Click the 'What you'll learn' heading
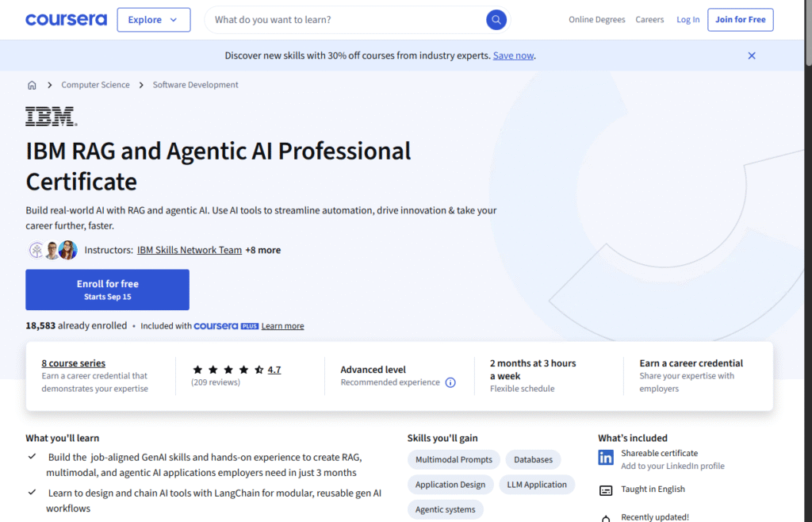Image resolution: width=812 pixels, height=522 pixels. (x=62, y=438)
